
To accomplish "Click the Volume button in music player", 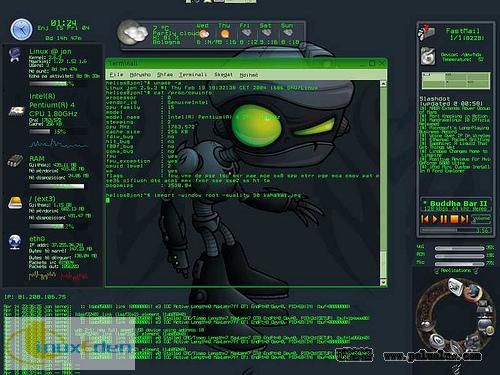I will tap(481, 219).
